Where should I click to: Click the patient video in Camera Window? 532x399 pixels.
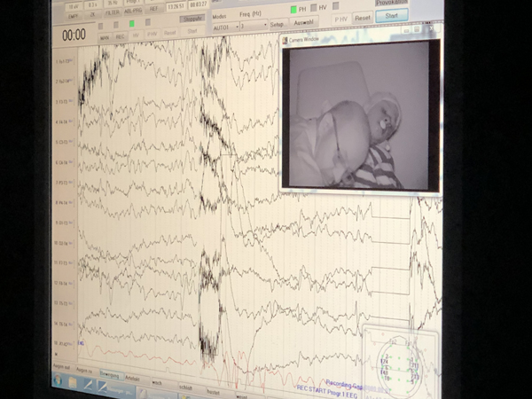(x=359, y=114)
